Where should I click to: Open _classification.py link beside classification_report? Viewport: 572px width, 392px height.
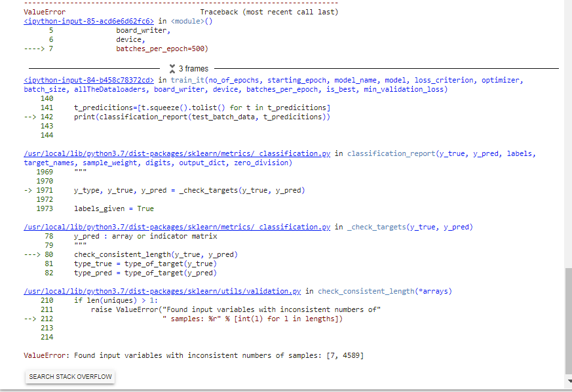(177, 153)
